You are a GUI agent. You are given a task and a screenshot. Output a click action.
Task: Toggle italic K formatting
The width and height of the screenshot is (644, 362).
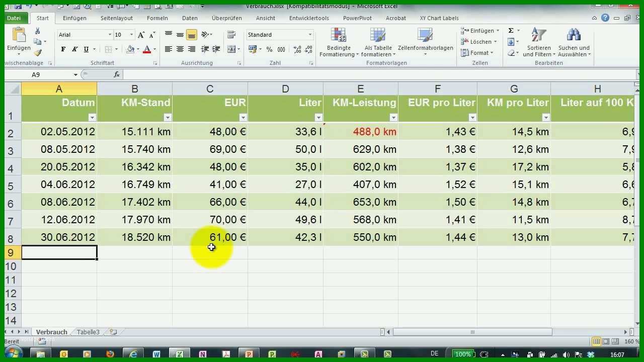point(74,49)
